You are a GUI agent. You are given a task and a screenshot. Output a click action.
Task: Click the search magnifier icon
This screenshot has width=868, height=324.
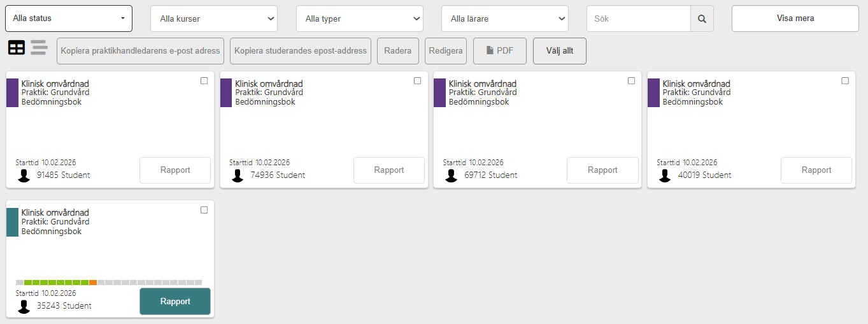tap(702, 19)
